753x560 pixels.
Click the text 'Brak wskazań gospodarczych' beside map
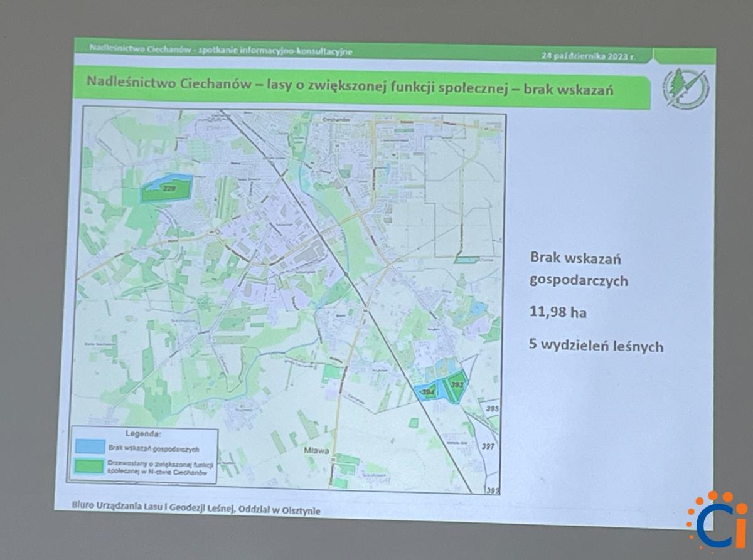pyautogui.click(x=578, y=270)
